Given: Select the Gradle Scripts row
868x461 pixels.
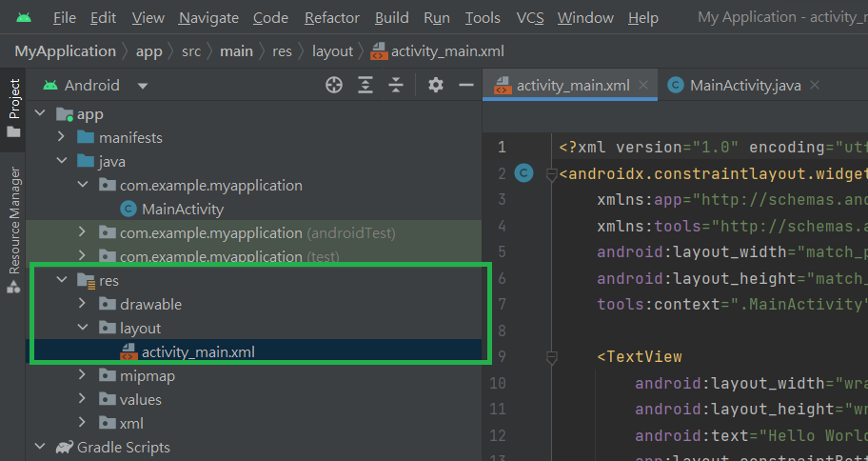Looking at the screenshot, I should [253, 447].
